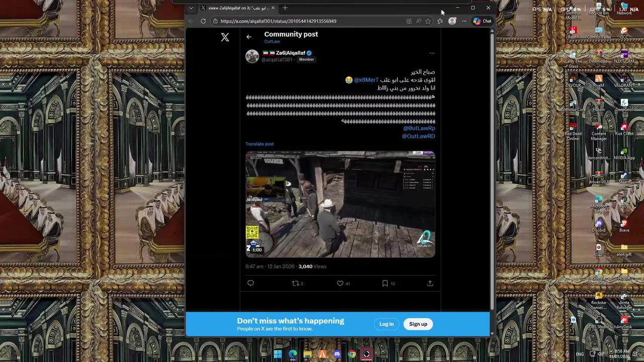
Task: View site information lock icon
Action: (x=215, y=21)
